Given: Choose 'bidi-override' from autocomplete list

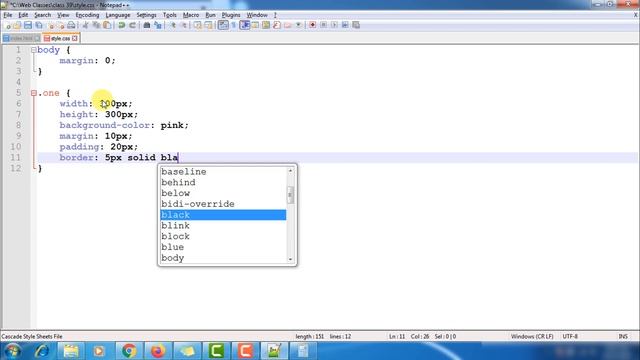Looking at the screenshot, I should [x=223, y=204].
